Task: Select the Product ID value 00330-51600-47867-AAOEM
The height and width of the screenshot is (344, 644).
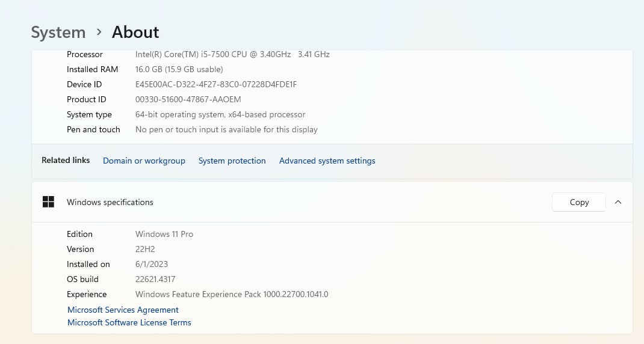Action: 188,99
